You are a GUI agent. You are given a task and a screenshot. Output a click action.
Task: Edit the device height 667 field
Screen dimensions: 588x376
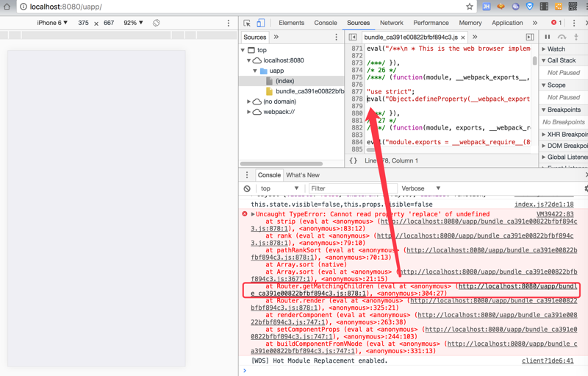click(x=109, y=23)
